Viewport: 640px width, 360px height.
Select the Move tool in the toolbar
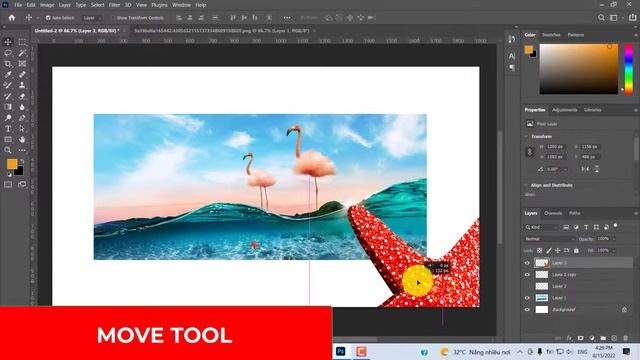8,42
